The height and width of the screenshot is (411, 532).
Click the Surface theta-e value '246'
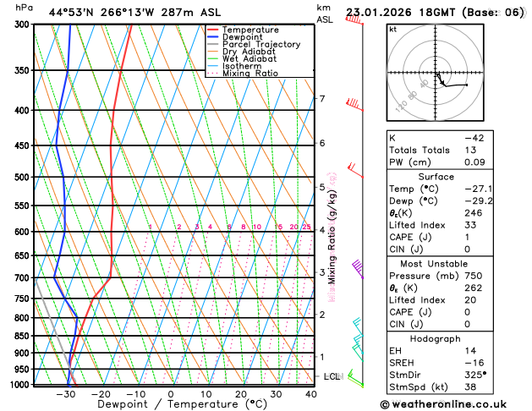click(474, 213)
